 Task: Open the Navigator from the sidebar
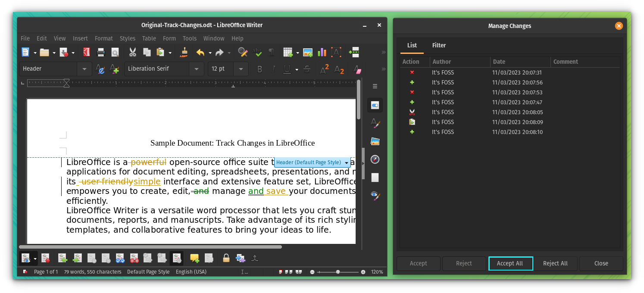point(375,159)
